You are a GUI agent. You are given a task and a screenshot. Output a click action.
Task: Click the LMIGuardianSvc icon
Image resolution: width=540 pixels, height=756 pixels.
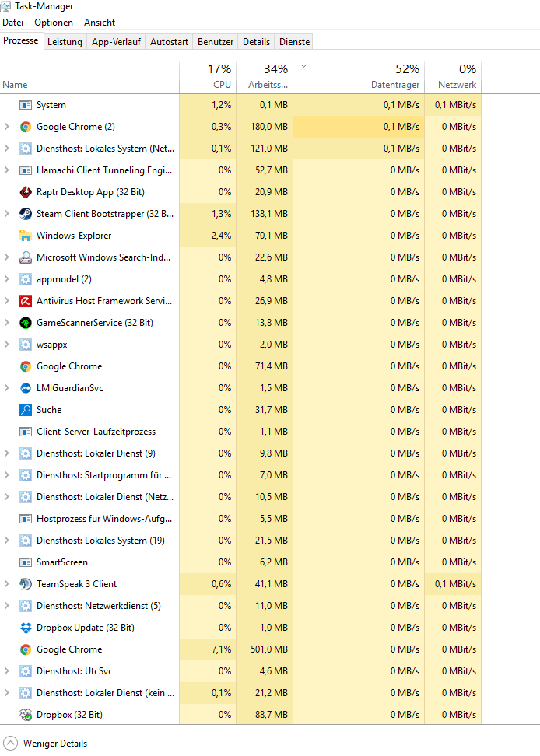26,388
